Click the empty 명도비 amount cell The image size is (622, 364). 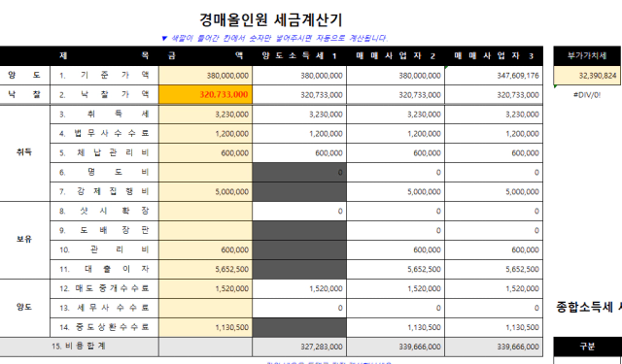click(205, 173)
